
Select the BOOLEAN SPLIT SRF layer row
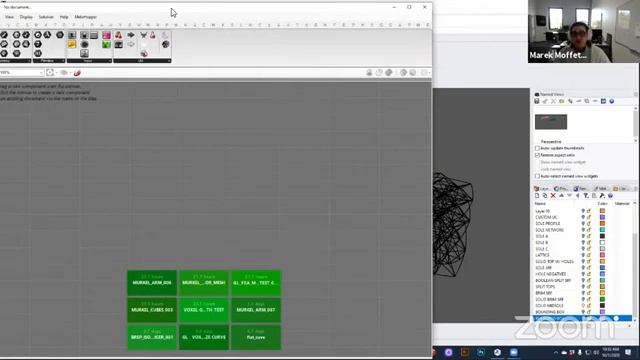click(583, 280)
